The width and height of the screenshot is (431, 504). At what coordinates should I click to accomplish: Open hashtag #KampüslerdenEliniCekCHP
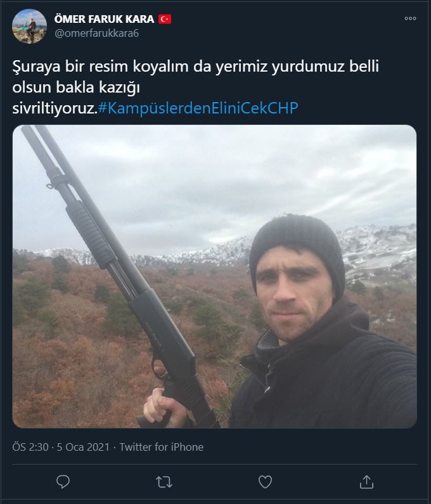[x=198, y=108]
